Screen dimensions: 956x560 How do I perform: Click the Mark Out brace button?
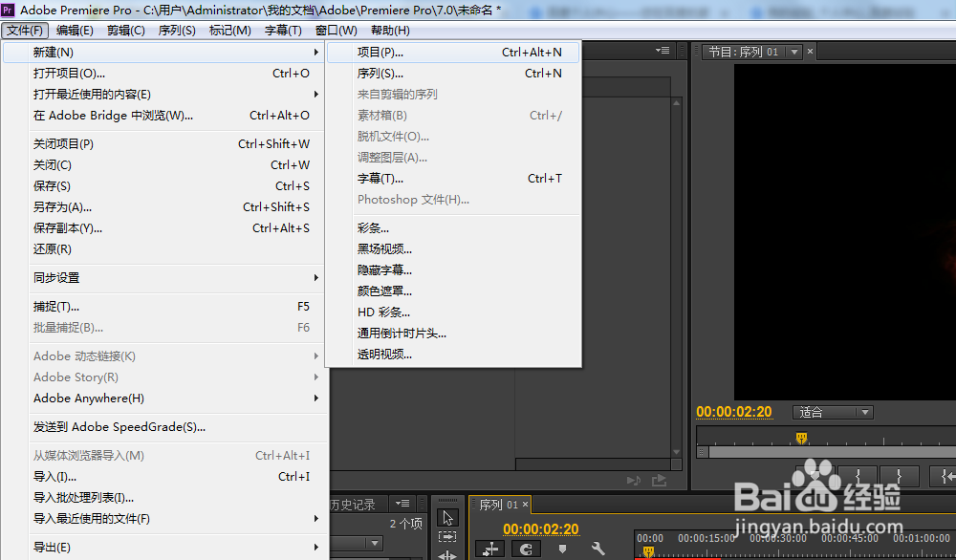click(899, 476)
